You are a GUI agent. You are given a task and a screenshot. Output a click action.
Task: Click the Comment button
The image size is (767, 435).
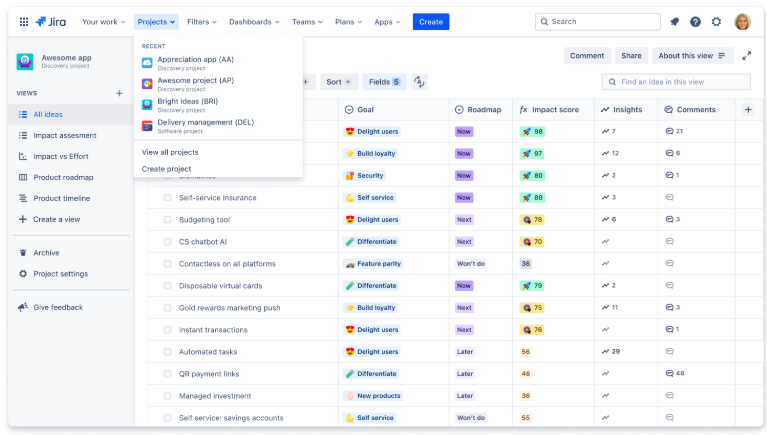(587, 56)
